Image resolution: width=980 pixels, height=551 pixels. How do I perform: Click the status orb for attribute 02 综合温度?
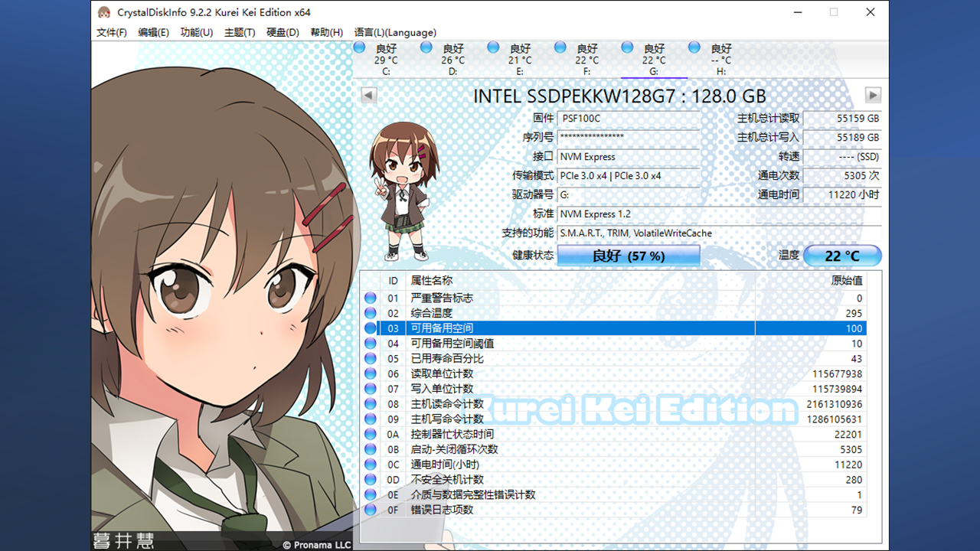click(x=371, y=313)
